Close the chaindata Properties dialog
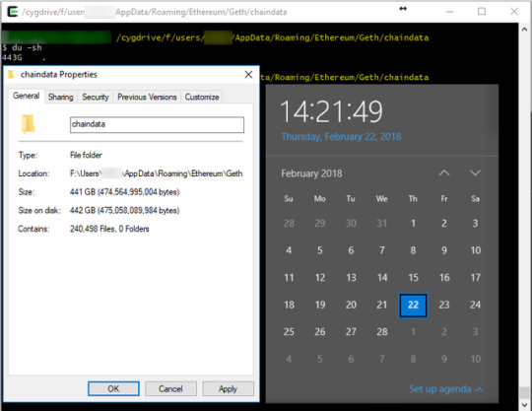Image resolution: width=532 pixels, height=411 pixels. 248,74
